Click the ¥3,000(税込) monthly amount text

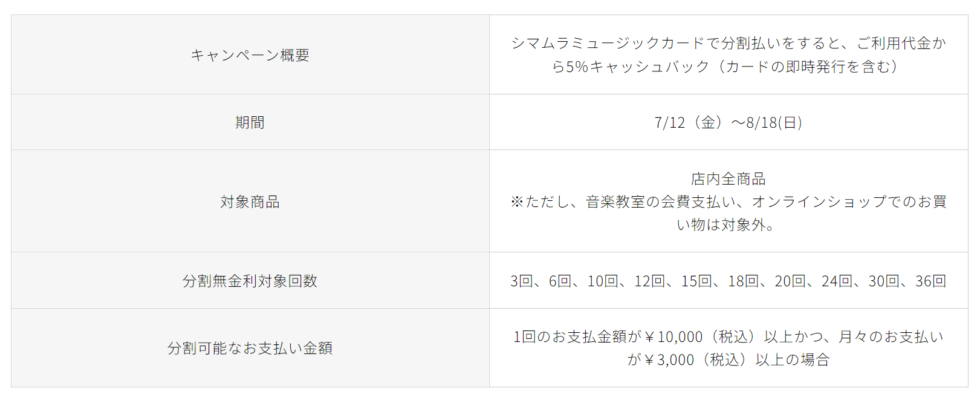[696, 360]
